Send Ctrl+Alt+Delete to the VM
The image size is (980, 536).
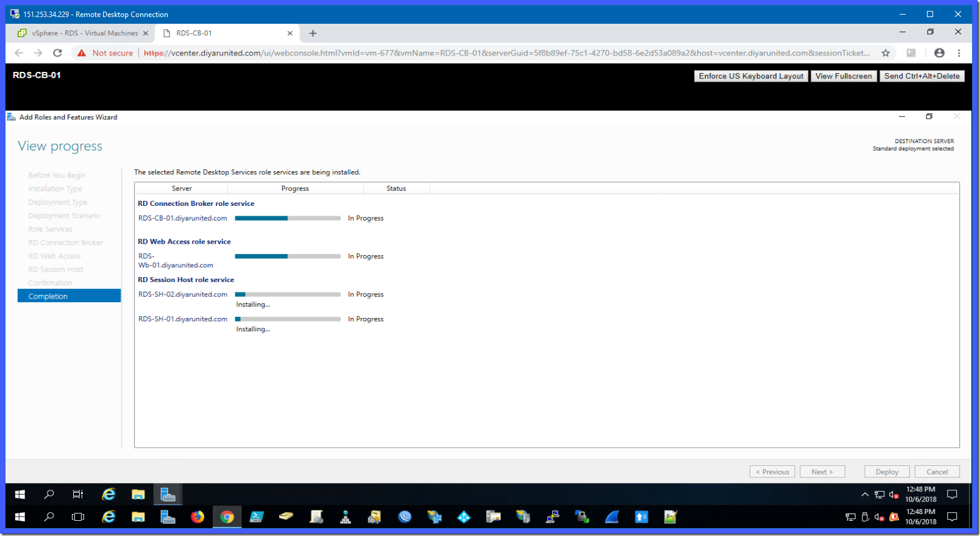tap(921, 76)
